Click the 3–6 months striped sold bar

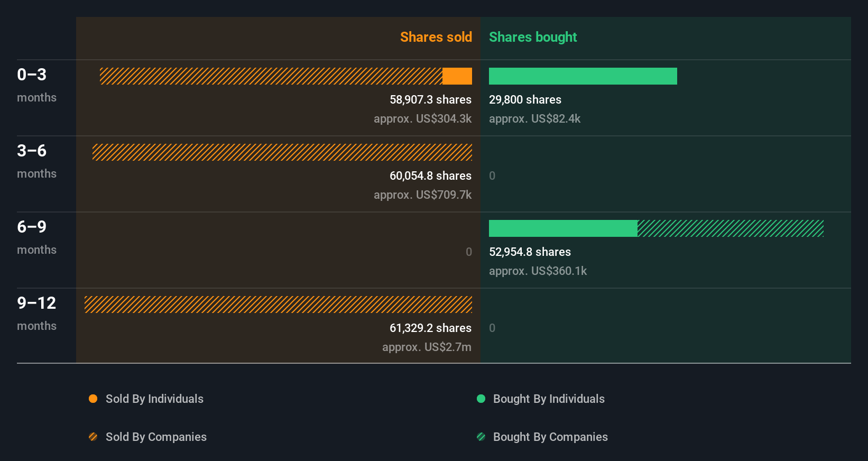coord(282,152)
